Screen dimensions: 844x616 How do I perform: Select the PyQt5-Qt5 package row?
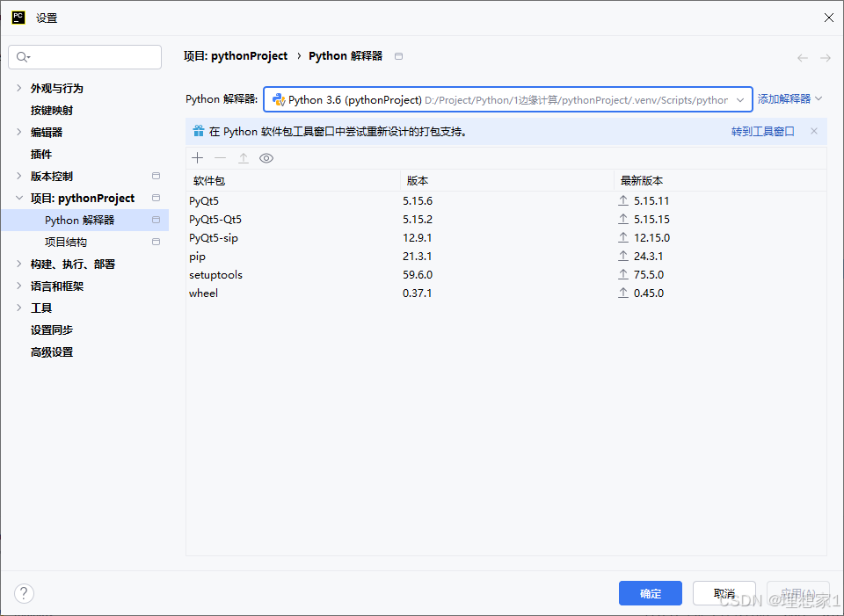[506, 219]
